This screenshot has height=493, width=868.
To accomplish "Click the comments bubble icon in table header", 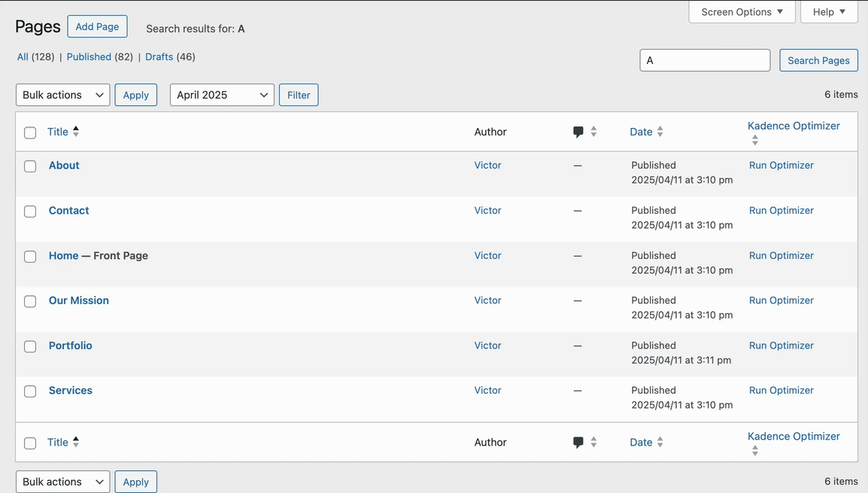I will (578, 132).
